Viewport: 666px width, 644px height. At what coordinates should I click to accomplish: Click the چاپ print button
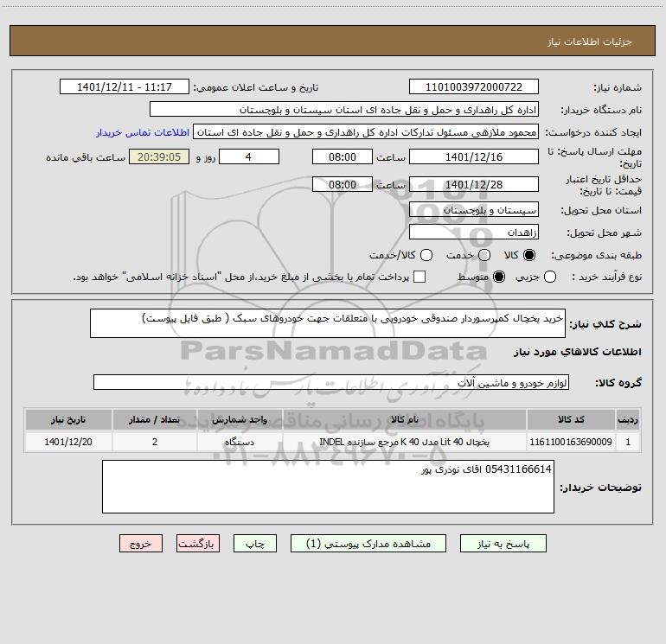coord(255,544)
